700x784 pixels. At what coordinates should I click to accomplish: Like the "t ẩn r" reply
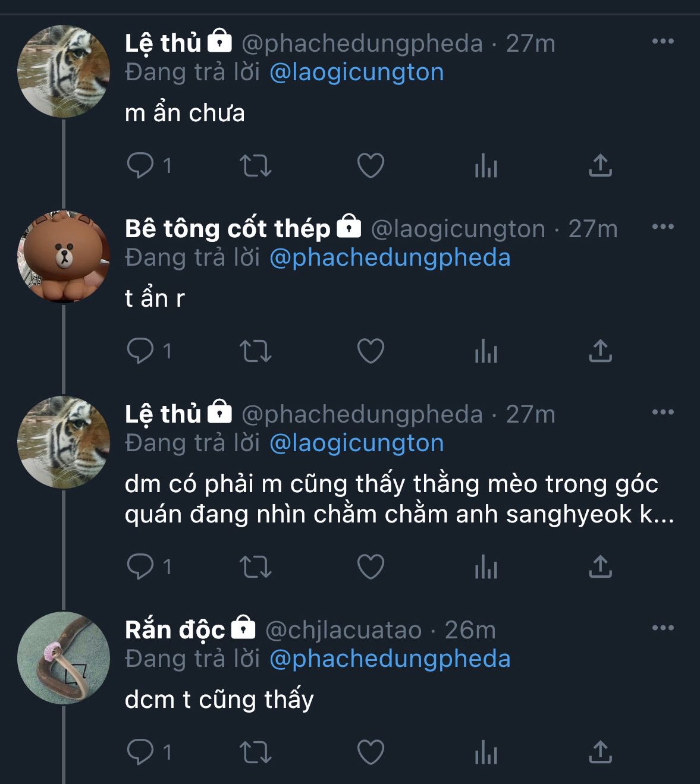pos(370,351)
